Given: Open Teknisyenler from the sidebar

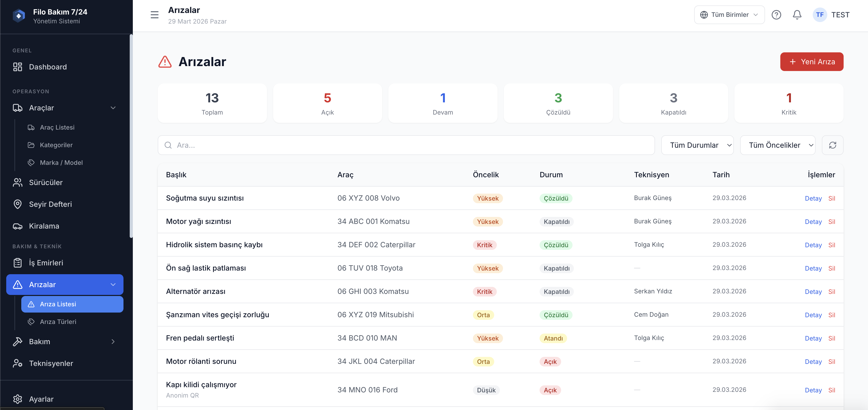Looking at the screenshot, I should coord(51,363).
